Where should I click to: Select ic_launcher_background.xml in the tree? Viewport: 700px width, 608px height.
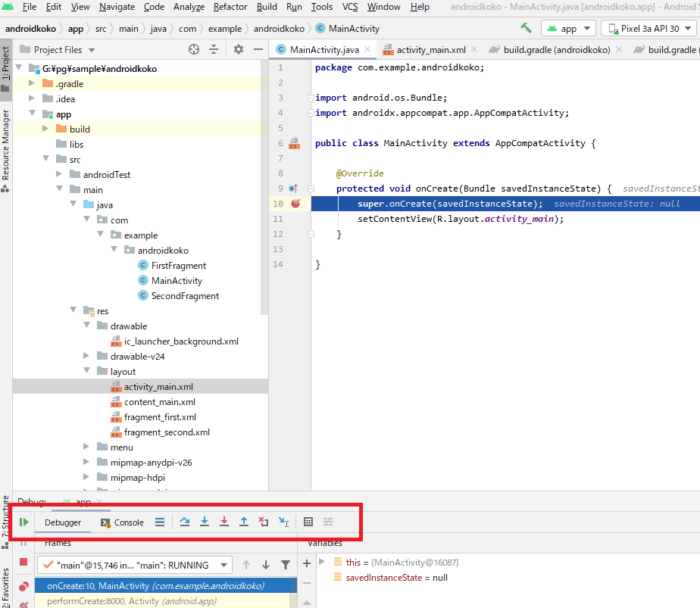pyautogui.click(x=181, y=341)
